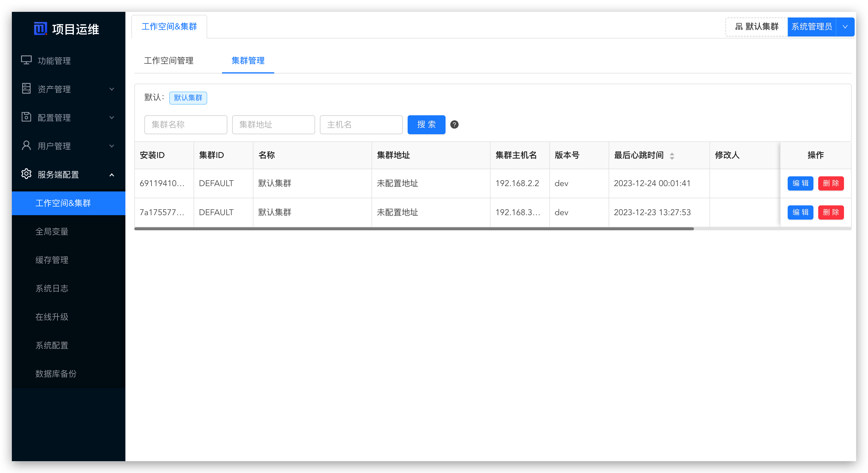Screen dimensions: 868x473
Task: Open the search help question mark icon
Action: click(454, 125)
